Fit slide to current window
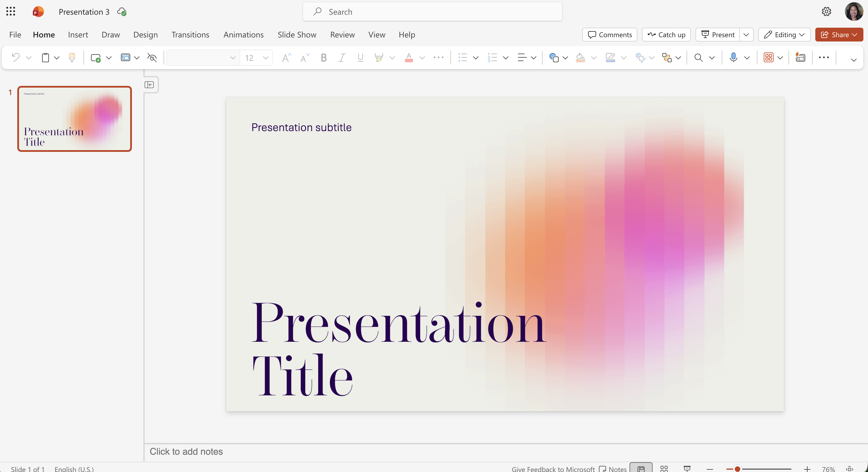This screenshot has height=472, width=868. (x=850, y=469)
